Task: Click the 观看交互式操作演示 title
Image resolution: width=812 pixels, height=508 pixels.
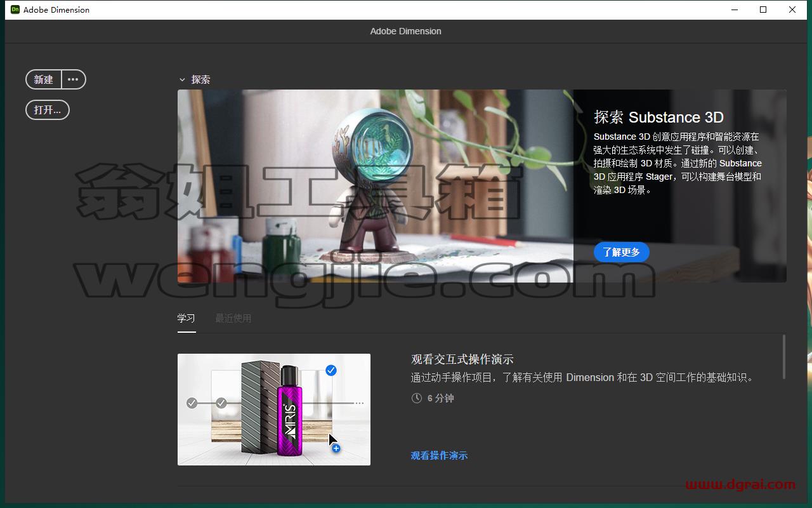Action: click(x=462, y=359)
